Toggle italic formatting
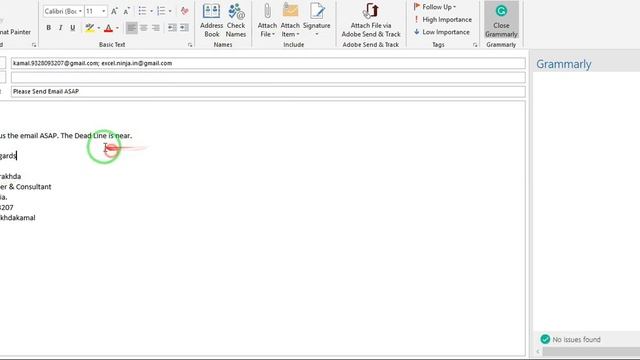640x360 pixels. click(x=60, y=28)
